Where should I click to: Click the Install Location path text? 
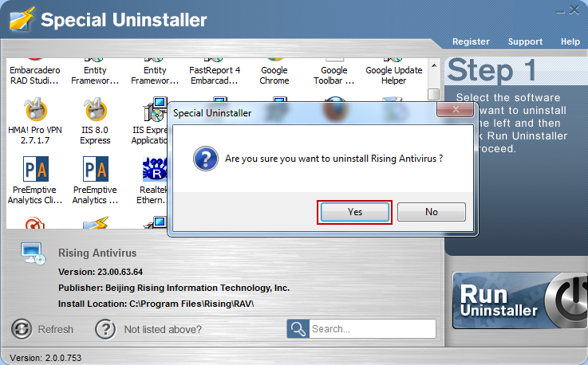tap(156, 304)
